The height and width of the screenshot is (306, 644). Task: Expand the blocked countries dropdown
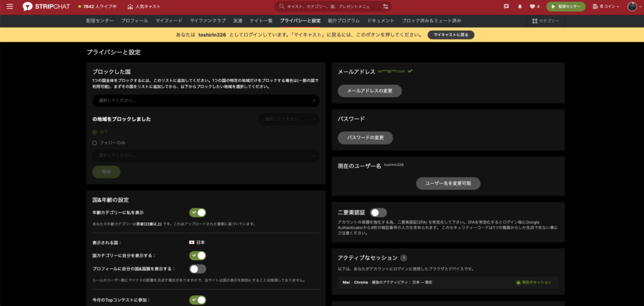coord(206,101)
